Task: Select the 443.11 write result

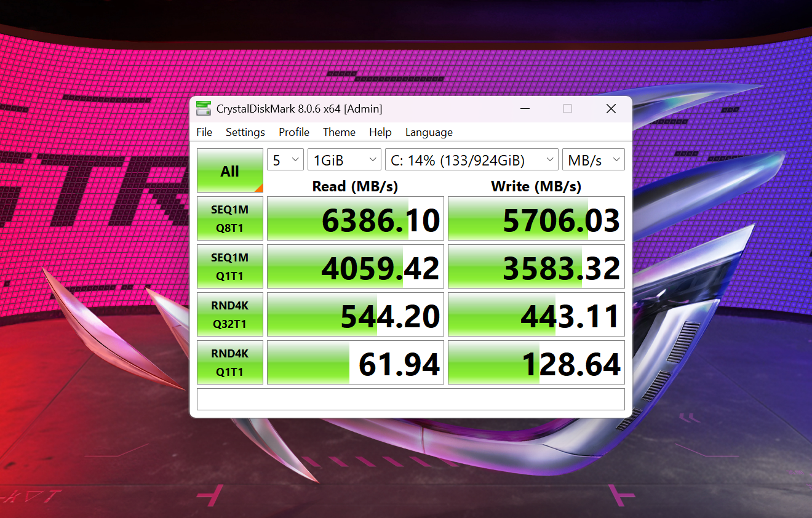Action: click(536, 314)
